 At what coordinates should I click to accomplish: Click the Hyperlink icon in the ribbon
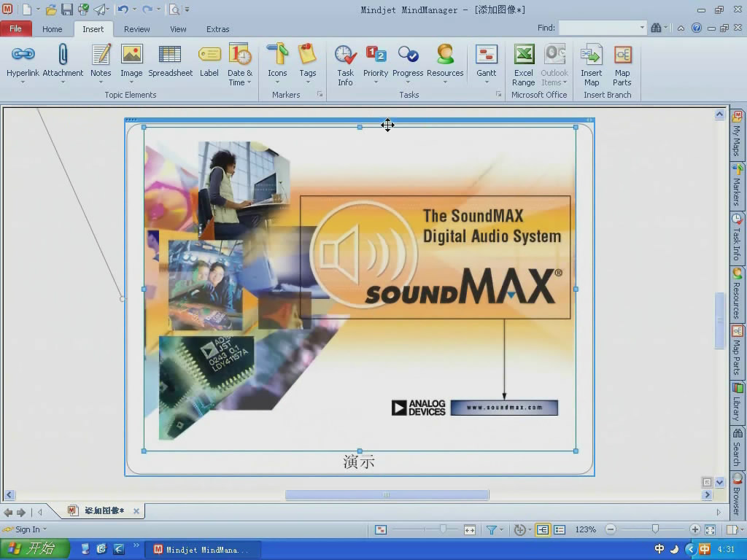coord(23,54)
